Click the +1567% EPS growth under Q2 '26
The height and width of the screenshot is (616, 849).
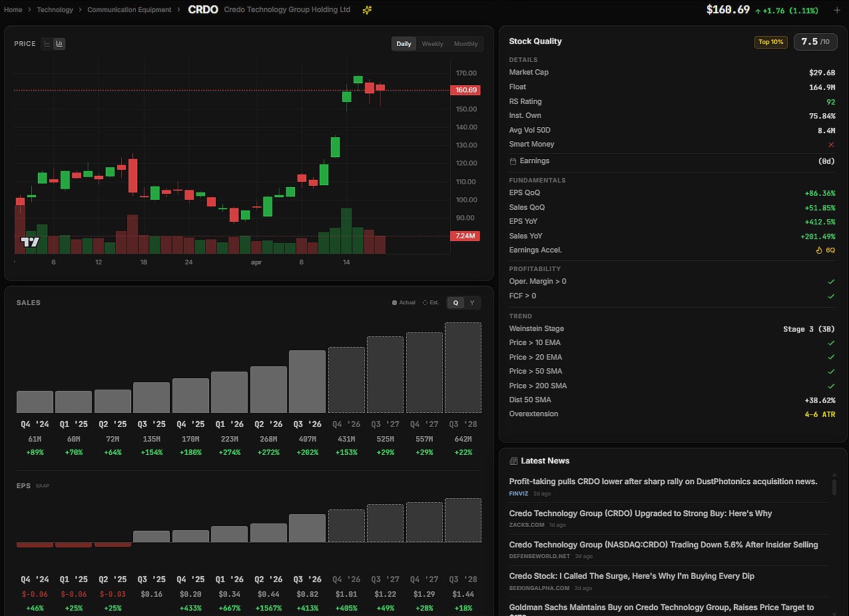click(268, 608)
